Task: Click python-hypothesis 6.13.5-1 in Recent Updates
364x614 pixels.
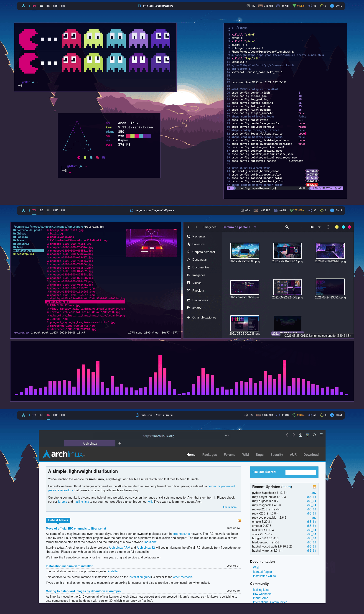Action: click(270, 493)
